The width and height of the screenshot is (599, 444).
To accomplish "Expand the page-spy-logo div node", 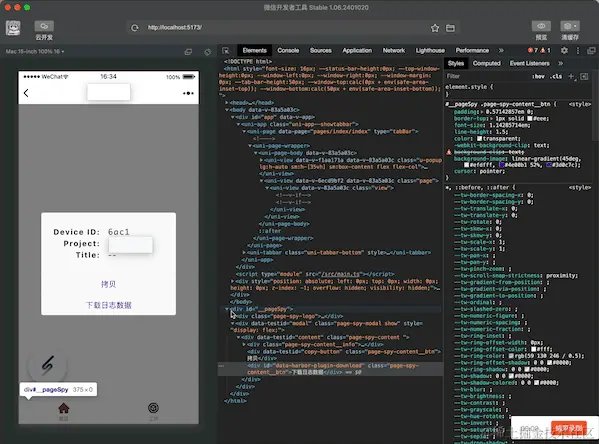I will click(x=233, y=316).
